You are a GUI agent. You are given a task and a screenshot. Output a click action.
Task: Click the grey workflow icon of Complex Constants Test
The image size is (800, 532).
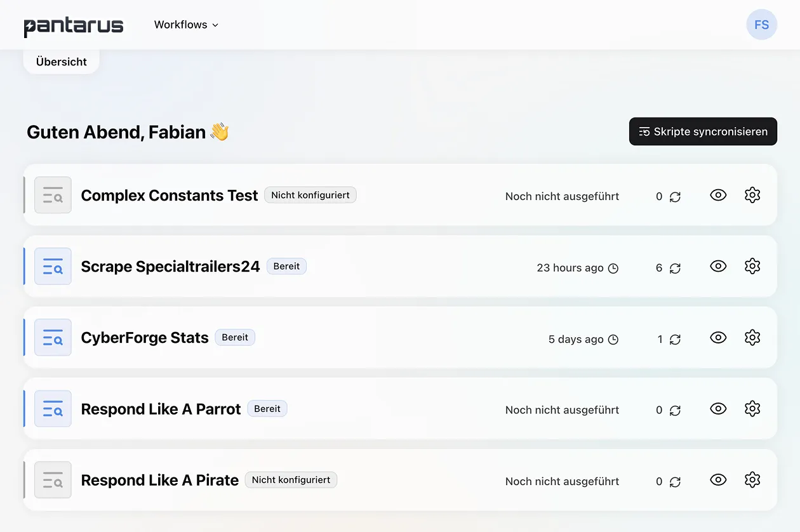pos(53,196)
